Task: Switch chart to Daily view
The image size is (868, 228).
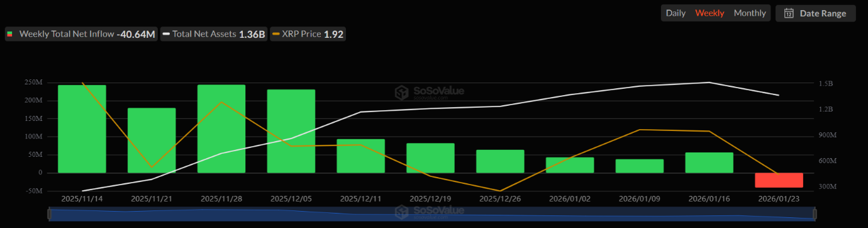Action: pyautogui.click(x=676, y=13)
